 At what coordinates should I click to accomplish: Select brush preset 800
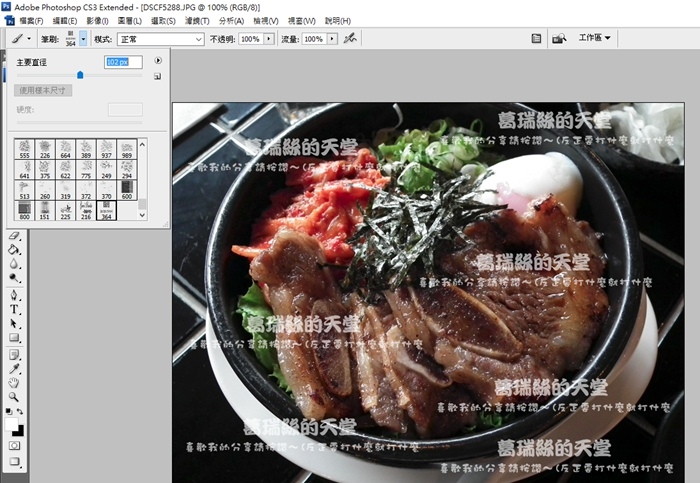point(25,210)
